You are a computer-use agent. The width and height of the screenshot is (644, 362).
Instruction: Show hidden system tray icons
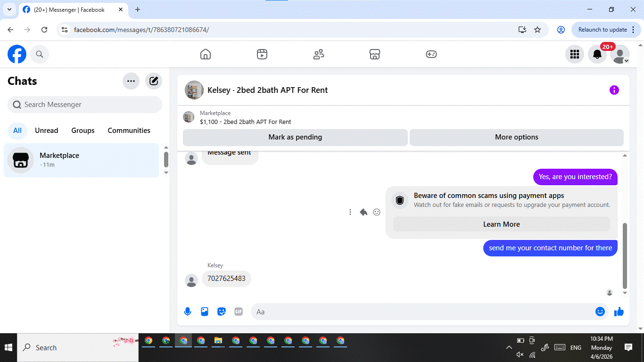click(509, 348)
